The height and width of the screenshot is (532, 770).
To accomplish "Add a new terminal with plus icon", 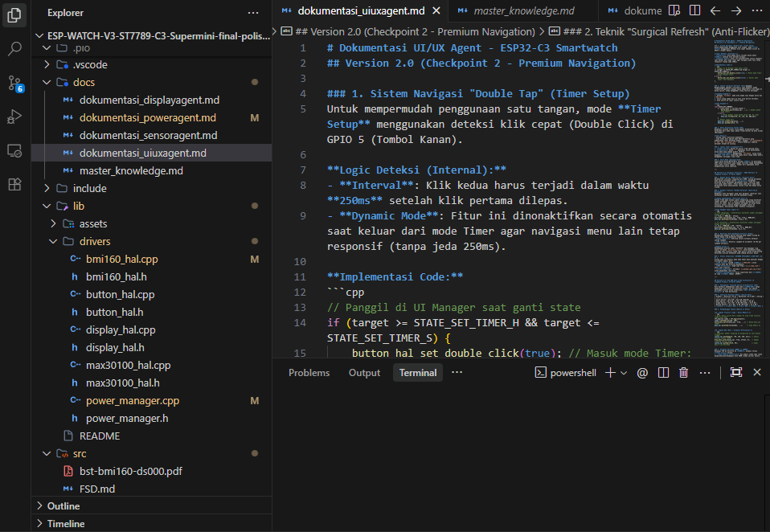I will click(610, 373).
